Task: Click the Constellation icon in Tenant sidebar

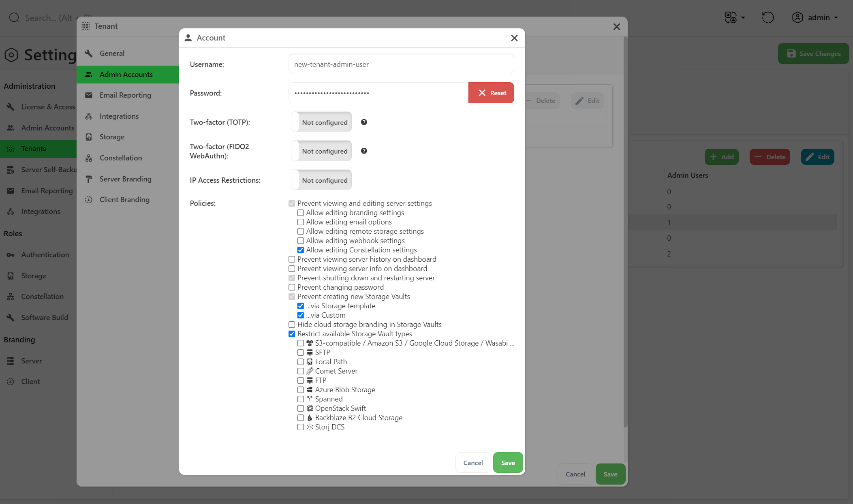Action: point(89,158)
